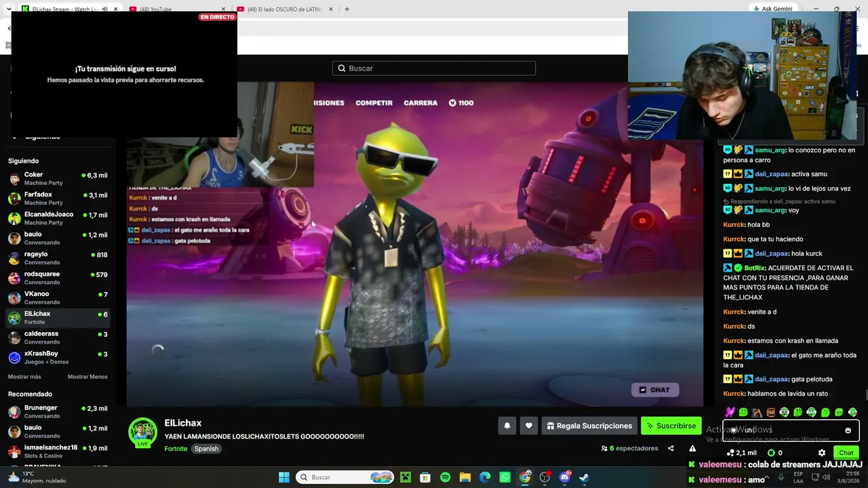Viewport: 868px width, 488px height.
Task: Open Brunenger in the Recomendado list
Action: tap(58, 411)
